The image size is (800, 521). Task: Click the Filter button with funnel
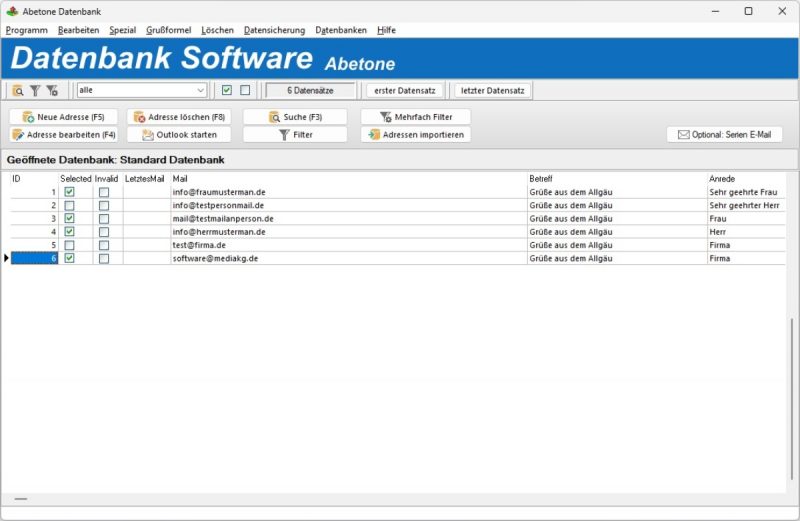point(295,135)
